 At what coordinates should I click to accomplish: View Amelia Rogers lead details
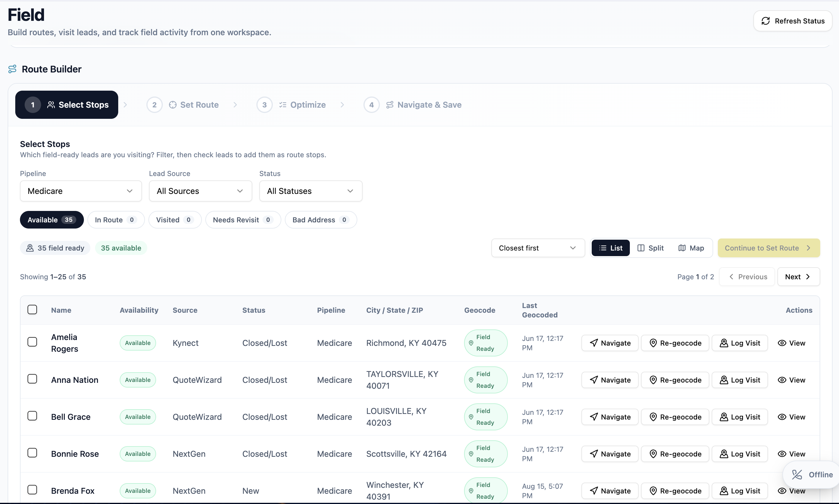pyautogui.click(x=791, y=343)
